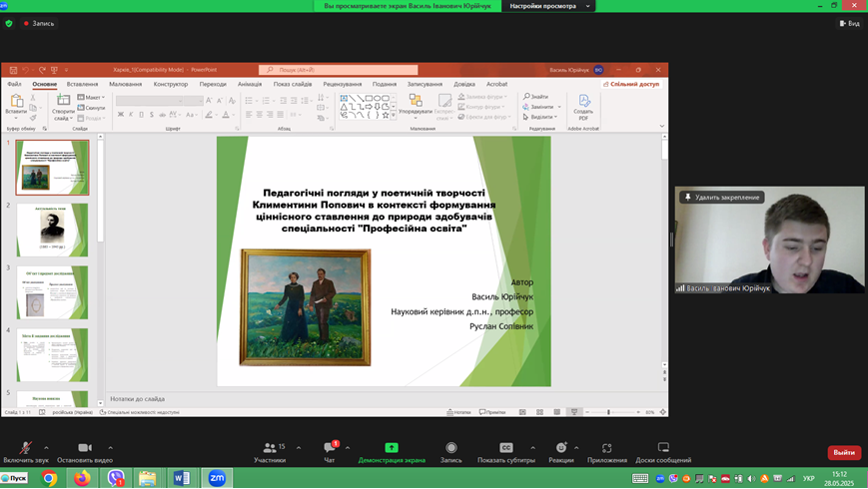Click the red Выйти button

[x=844, y=452]
